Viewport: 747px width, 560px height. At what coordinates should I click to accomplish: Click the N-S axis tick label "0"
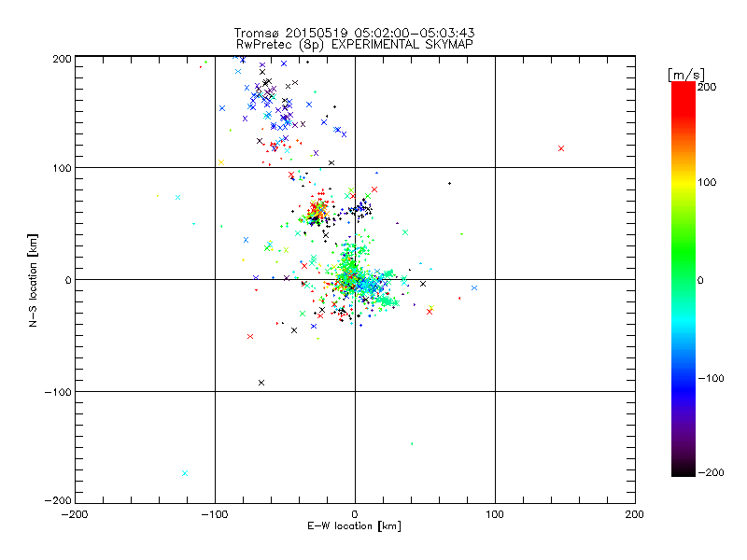68,280
